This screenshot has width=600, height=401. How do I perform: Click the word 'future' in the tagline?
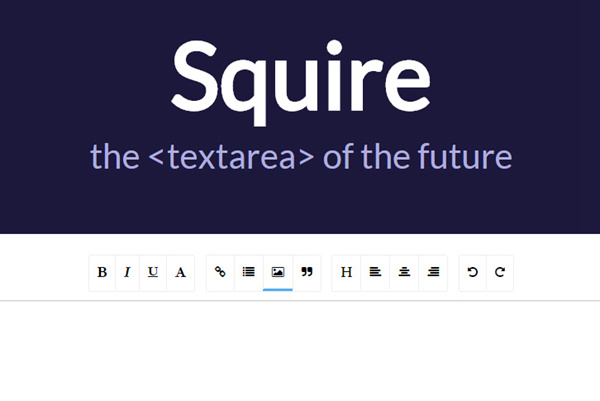[468, 157]
